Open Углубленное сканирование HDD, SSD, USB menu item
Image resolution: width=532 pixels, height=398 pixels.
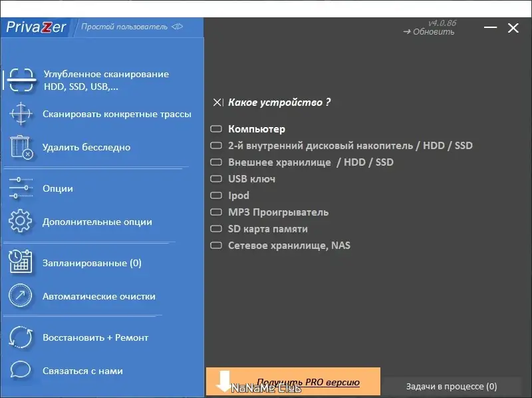(106, 81)
